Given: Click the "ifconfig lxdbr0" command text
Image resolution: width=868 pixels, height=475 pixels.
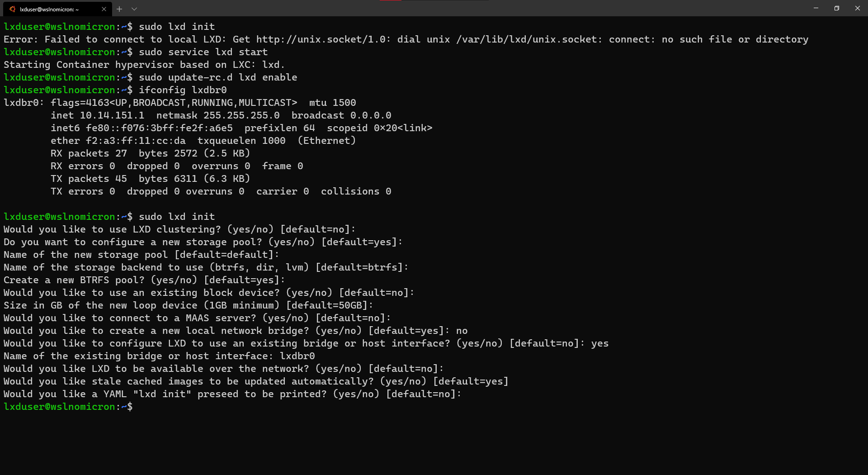Looking at the screenshot, I should pos(183,90).
